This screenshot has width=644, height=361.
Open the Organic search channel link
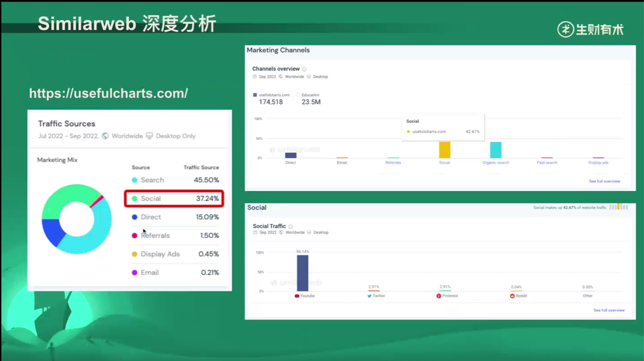496,162
